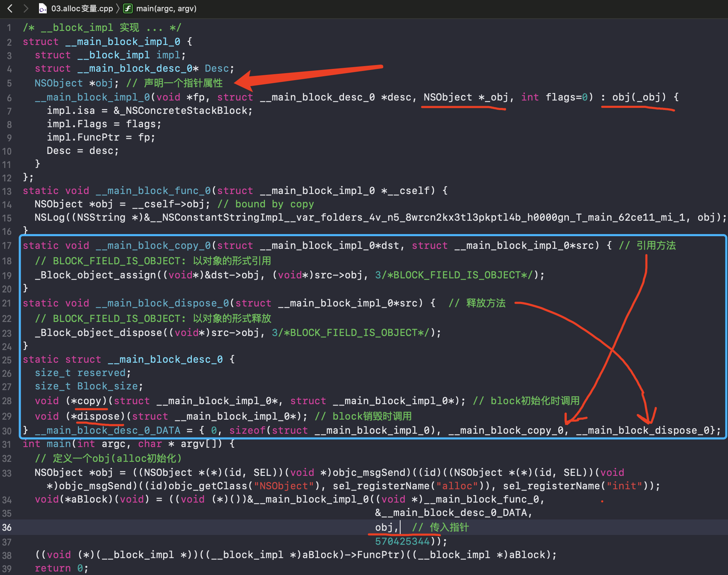Viewport: 728px width, 575px height.
Task: Click '__main_block_desc_0_DATA' on line 30
Action: tap(107, 431)
